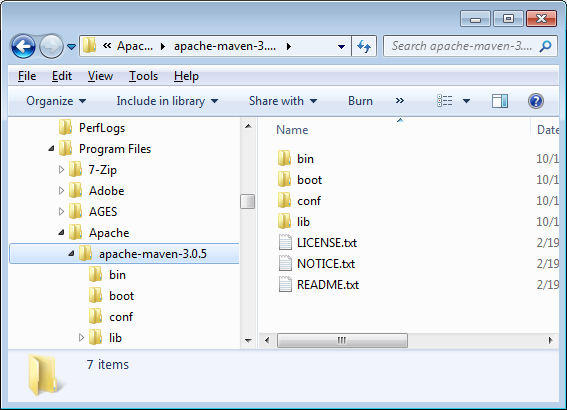Click file list horizontal scroll right arrow
The height and width of the screenshot is (410, 567).
(550, 341)
